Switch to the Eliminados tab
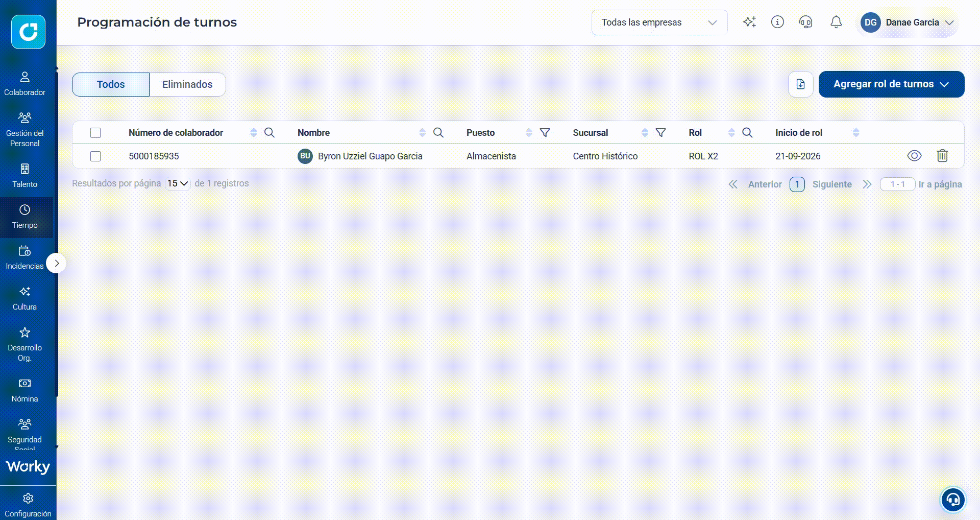Screen dimensions: 980x520 click(187, 84)
